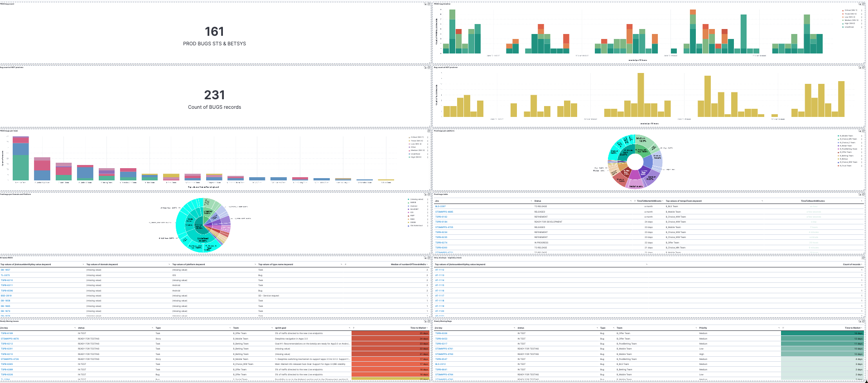Viewport: 868px width, 383px height.
Task: Open gear options on Slowly Moving Bugs panel
Action: (863, 321)
